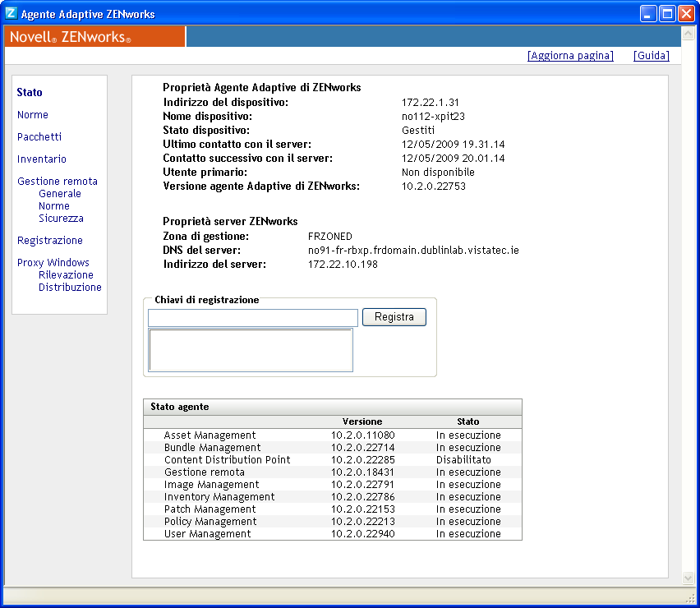Go to Pacchetti section
Image resolution: width=700 pixels, height=608 pixels.
(39, 136)
